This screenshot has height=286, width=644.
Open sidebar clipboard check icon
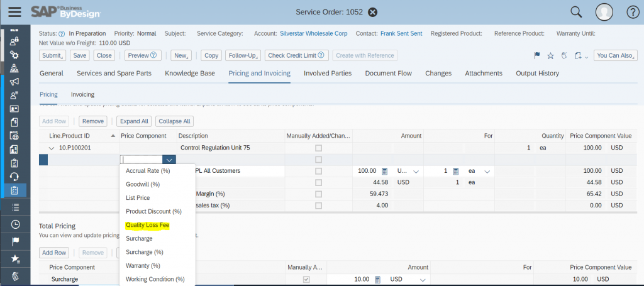click(14, 163)
